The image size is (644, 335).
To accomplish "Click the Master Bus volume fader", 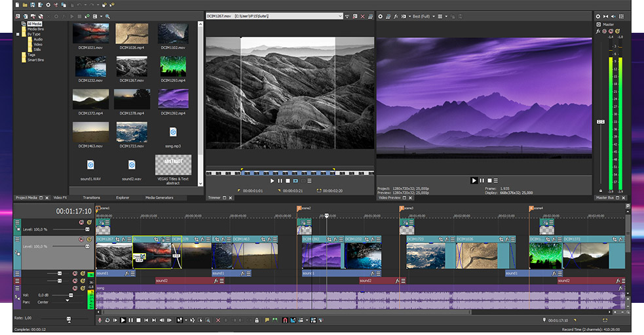I will click(600, 122).
